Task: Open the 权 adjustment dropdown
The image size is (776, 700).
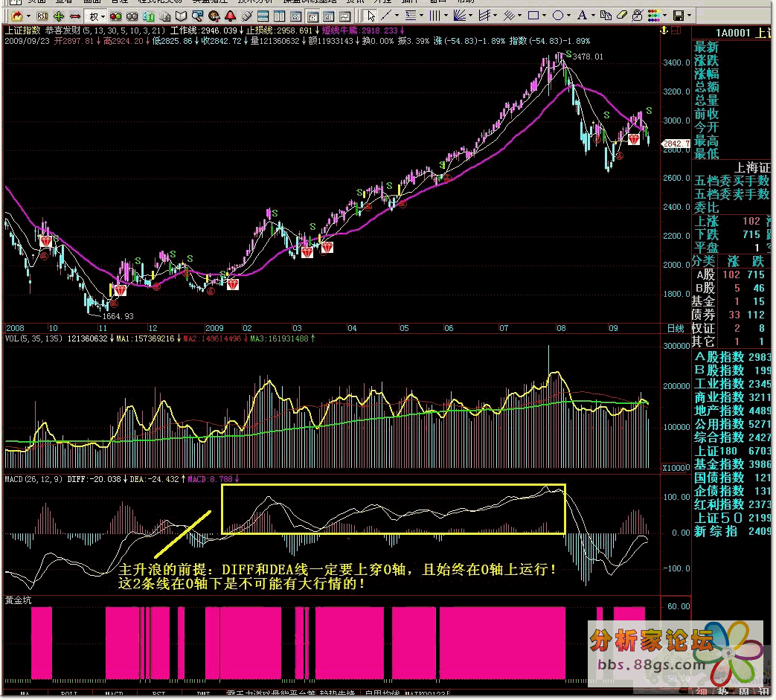Action: (96, 16)
